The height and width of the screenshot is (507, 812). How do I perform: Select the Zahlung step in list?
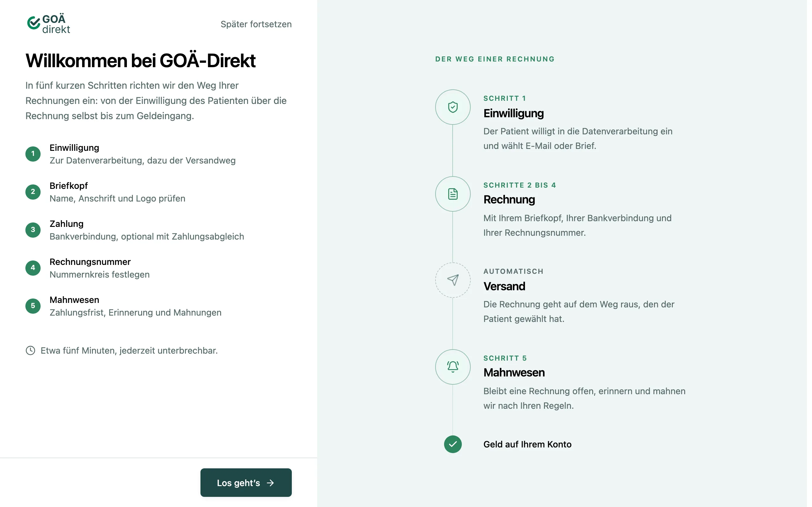pyautogui.click(x=135, y=230)
